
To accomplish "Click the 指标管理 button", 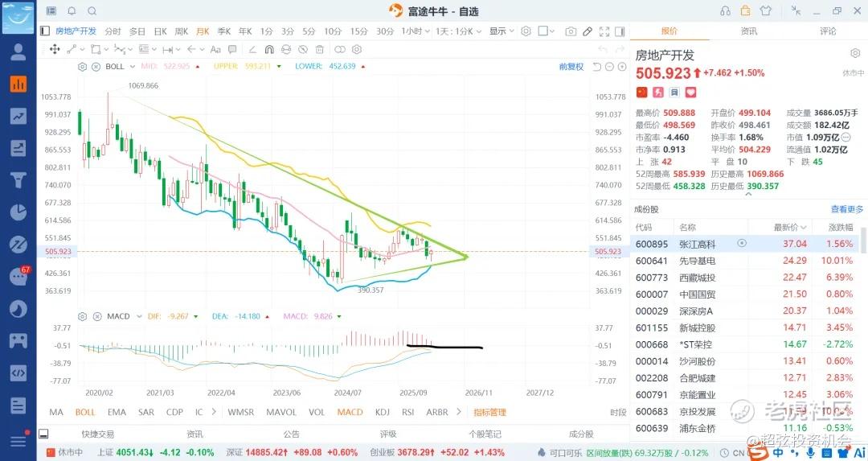I will coord(490,412).
